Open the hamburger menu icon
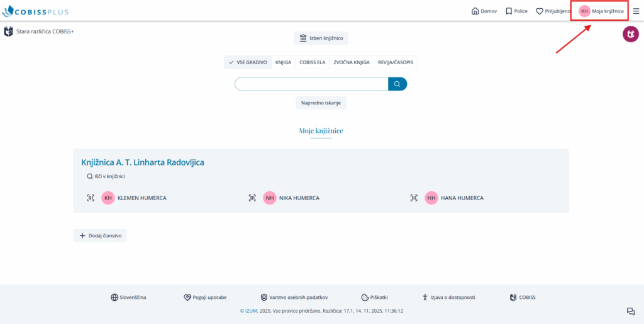The image size is (644, 324). click(636, 11)
